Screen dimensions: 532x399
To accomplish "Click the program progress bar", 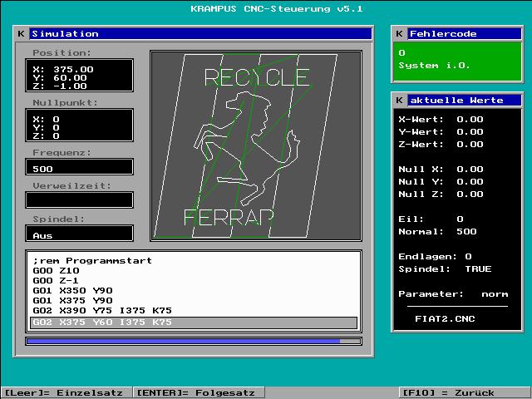I will pyautogui.click(x=194, y=342).
